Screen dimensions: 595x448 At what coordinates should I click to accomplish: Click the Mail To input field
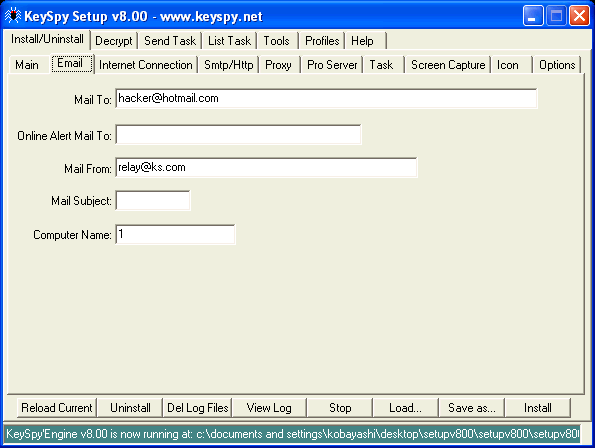pyautogui.click(x=326, y=99)
